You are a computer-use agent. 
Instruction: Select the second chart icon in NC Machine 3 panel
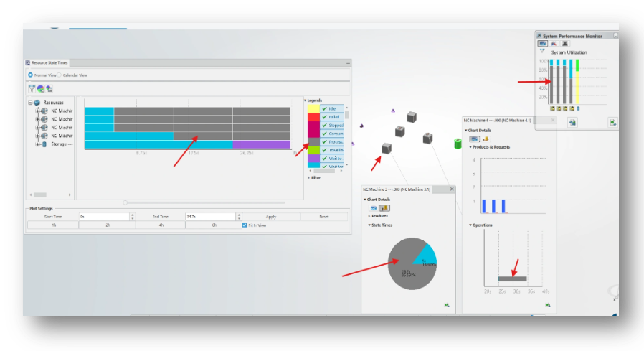384,208
